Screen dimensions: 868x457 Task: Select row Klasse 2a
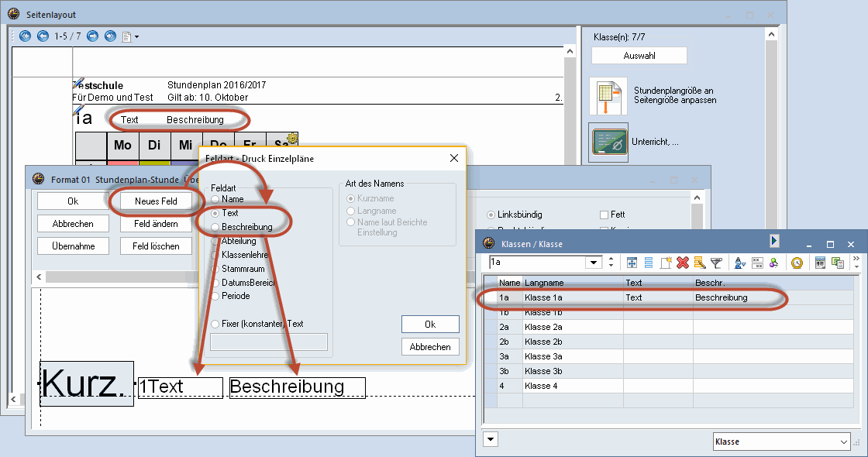pos(670,327)
